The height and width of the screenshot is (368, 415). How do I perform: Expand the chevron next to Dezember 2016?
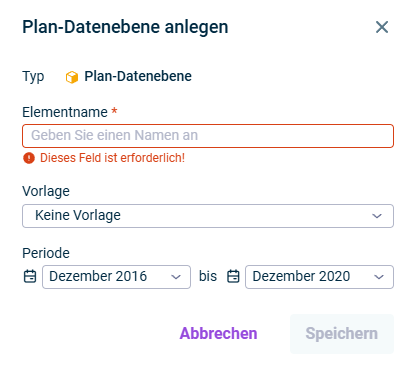tap(176, 277)
